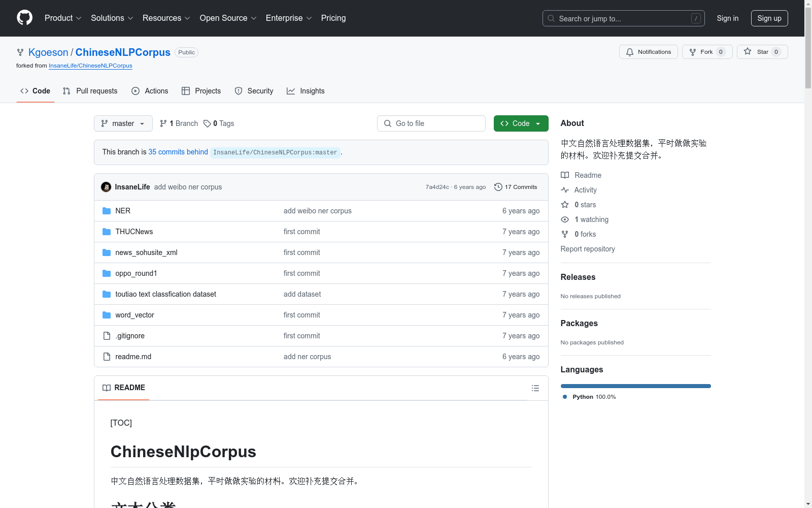Click the eye icon next to 1 watching
The height and width of the screenshot is (508, 812).
click(x=565, y=219)
